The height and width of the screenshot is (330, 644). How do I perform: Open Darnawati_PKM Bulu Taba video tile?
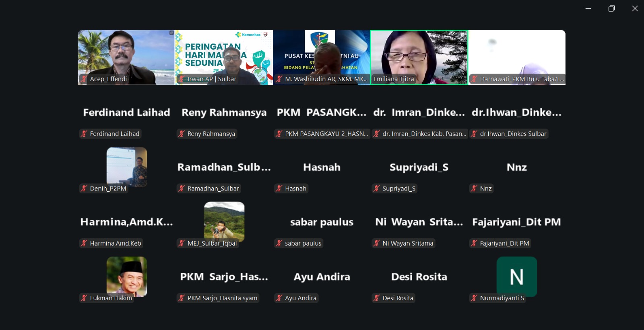coord(517,56)
